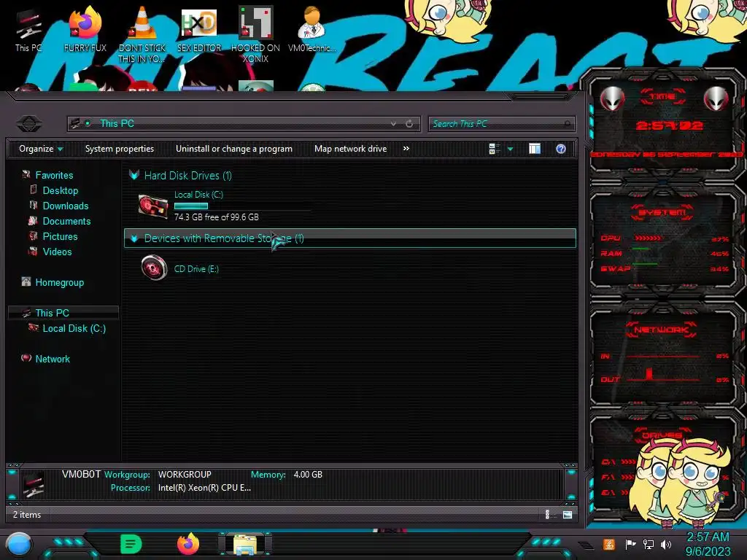Screen dimensions: 747x560
Task: Select Homegroup in the navigation pane
Action: pos(60,282)
